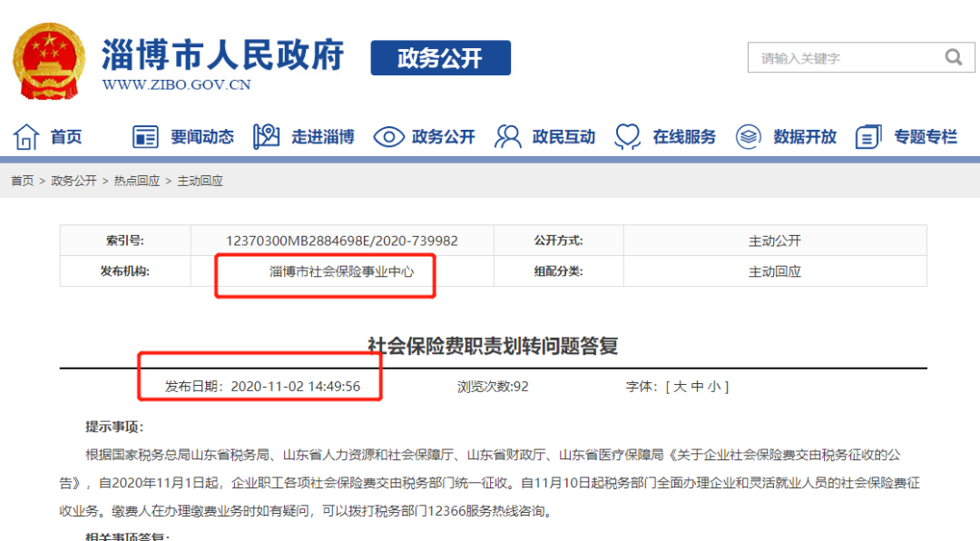
Task: Open 数据开放 via its stacked-layers icon
Action: coord(747,135)
